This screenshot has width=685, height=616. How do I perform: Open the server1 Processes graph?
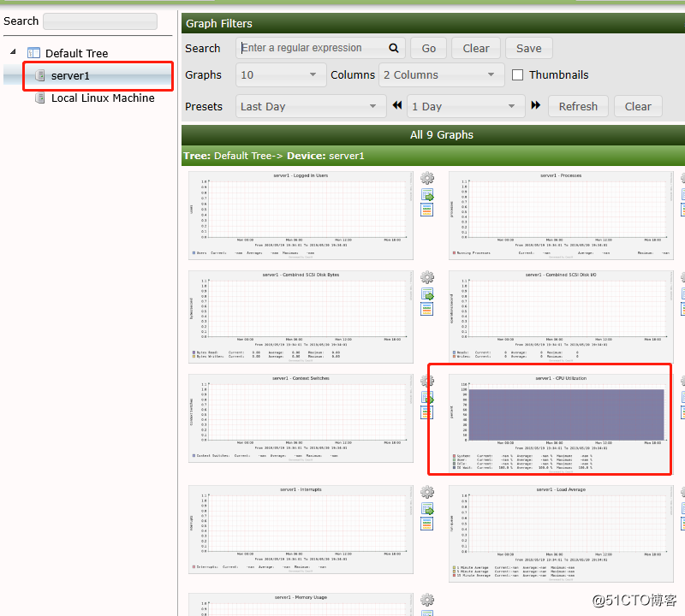tap(561, 216)
